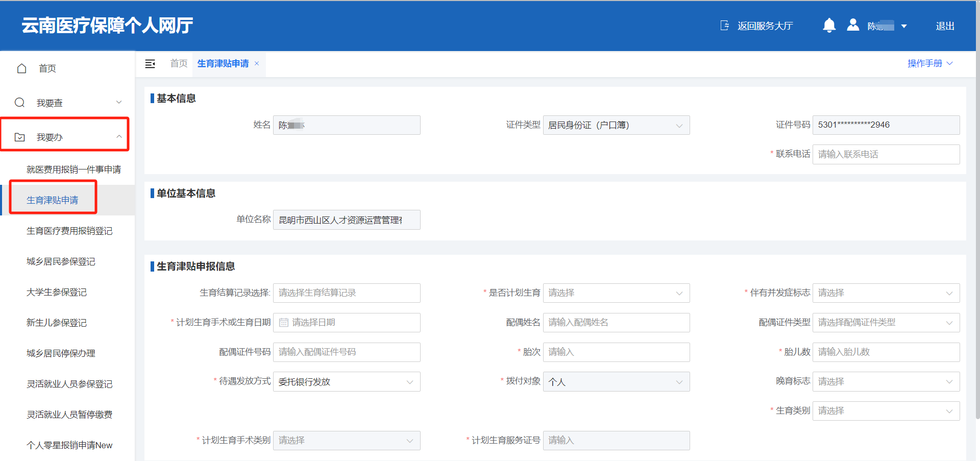Close the 生育津贴申请 tab
The image size is (980, 461).
pos(257,63)
